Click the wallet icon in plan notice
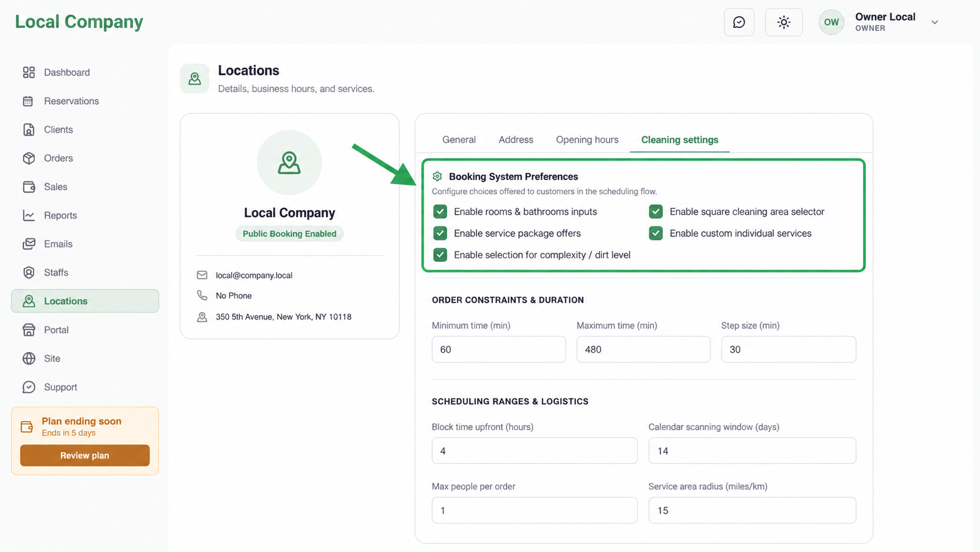Viewport: 980px width, 552px height. pyautogui.click(x=26, y=426)
